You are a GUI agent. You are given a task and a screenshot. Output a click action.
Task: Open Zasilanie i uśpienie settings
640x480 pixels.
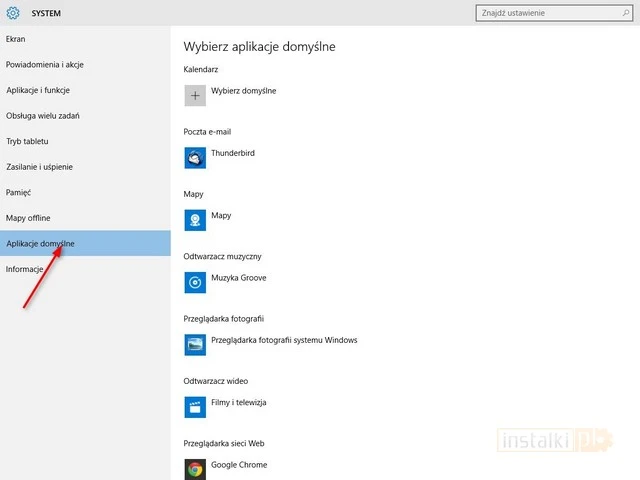coord(39,167)
